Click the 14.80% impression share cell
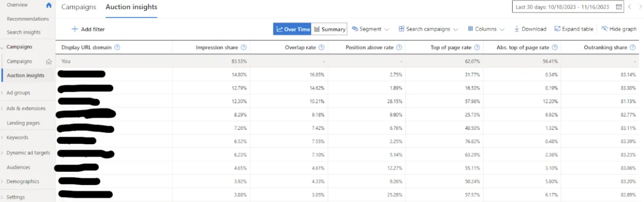644x202 pixels. click(x=239, y=75)
